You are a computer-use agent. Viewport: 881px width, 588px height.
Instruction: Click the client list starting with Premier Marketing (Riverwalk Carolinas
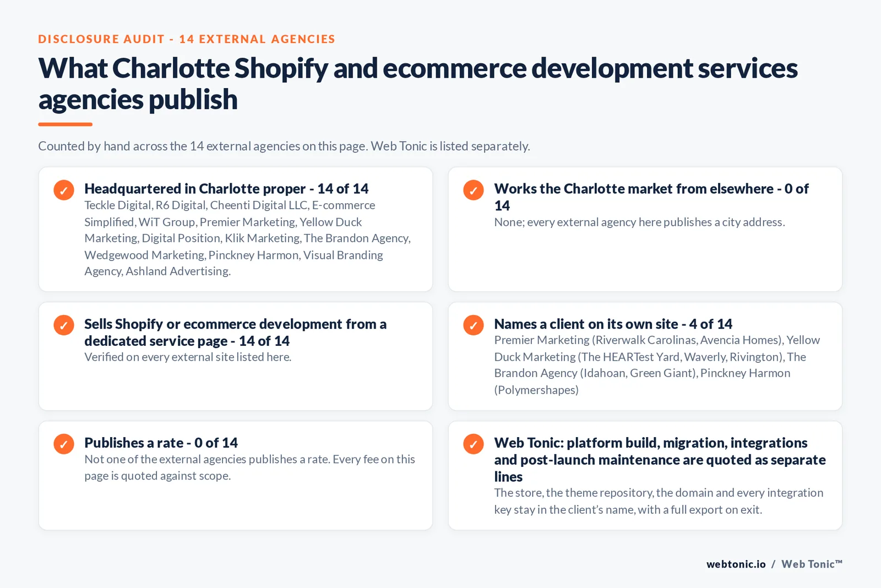click(657, 365)
